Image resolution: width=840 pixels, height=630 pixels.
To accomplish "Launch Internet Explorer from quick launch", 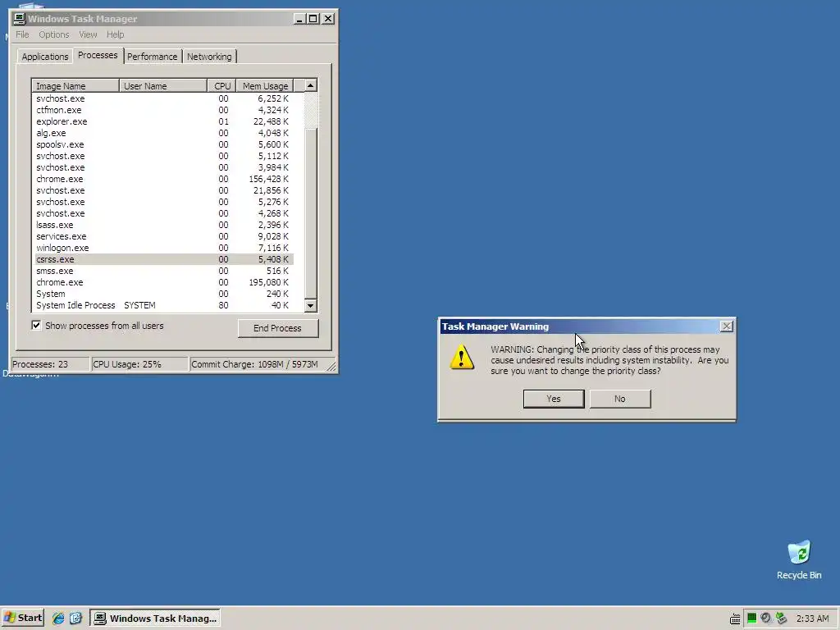I will point(58,619).
